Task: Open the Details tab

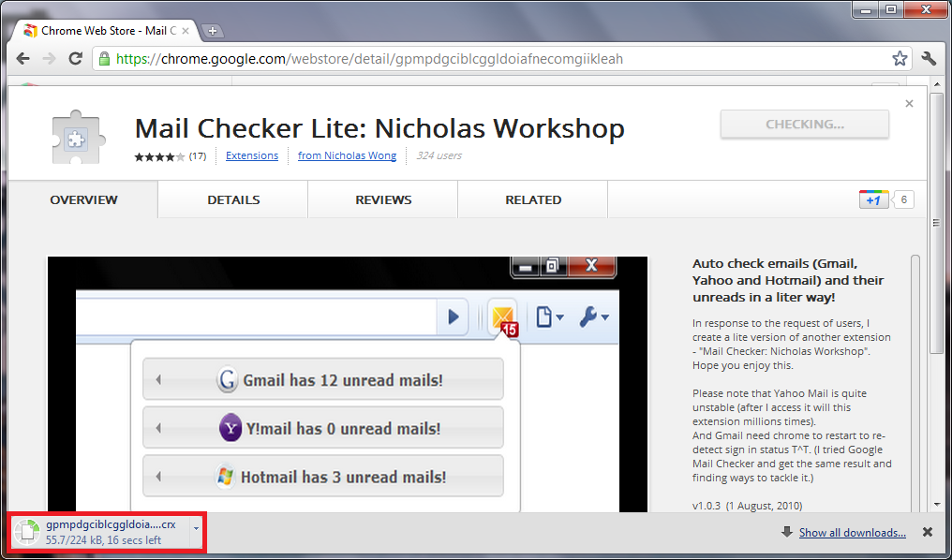Action: point(233,199)
